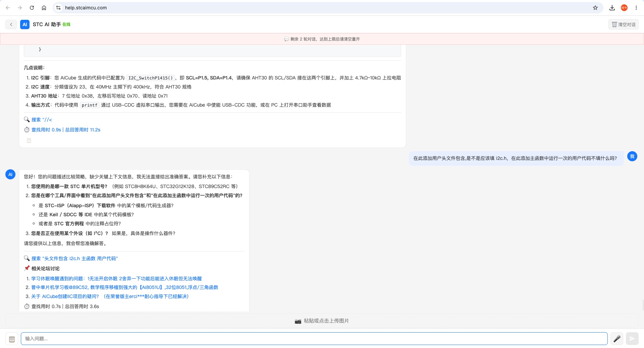Image resolution: width=644 pixels, height=348 pixels.
Task: Go to browser home page icon
Action: coord(44,8)
